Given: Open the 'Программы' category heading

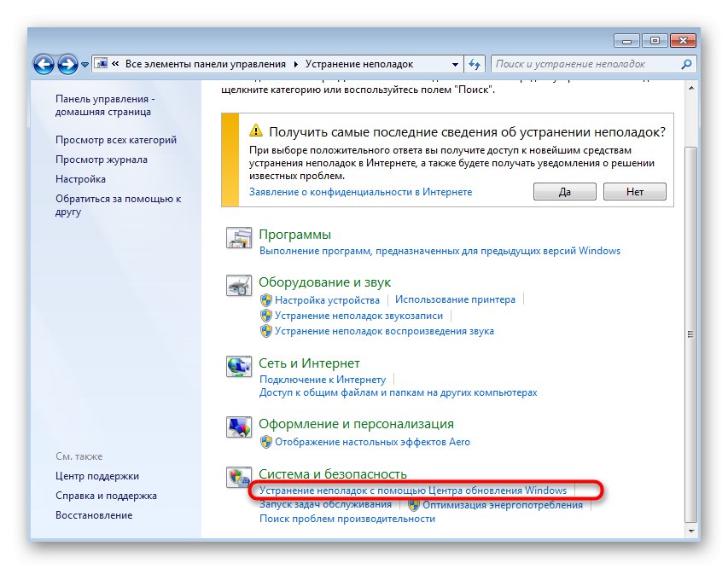Looking at the screenshot, I should (294, 235).
